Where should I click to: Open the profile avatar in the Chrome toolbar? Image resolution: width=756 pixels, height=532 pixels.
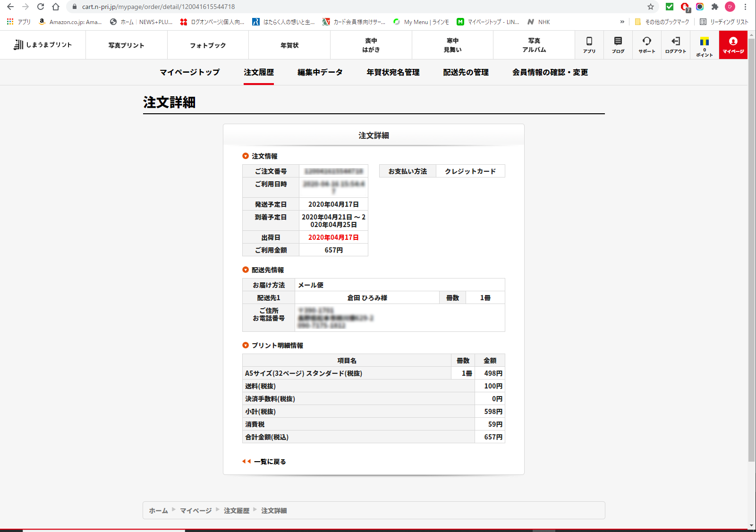pyautogui.click(x=730, y=7)
